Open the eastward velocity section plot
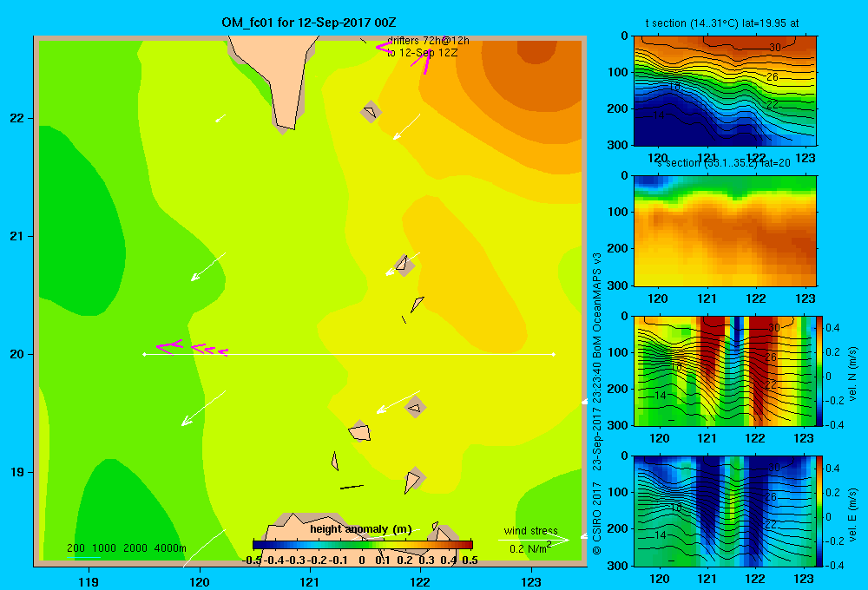Screen dimensions: 868x590 725,511
